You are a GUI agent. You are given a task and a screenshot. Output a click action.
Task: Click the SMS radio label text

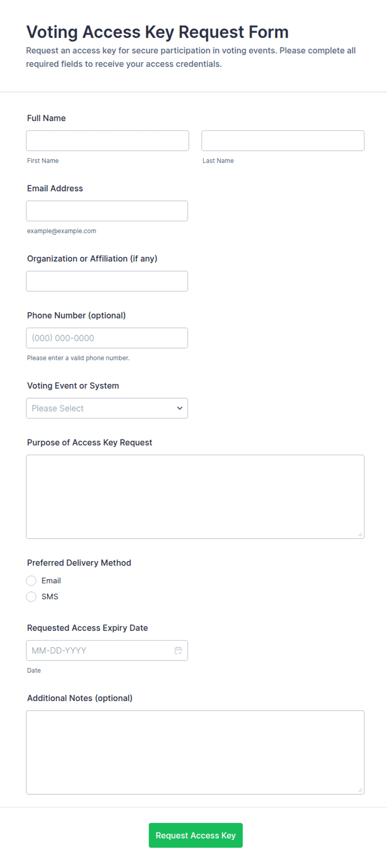(x=50, y=597)
